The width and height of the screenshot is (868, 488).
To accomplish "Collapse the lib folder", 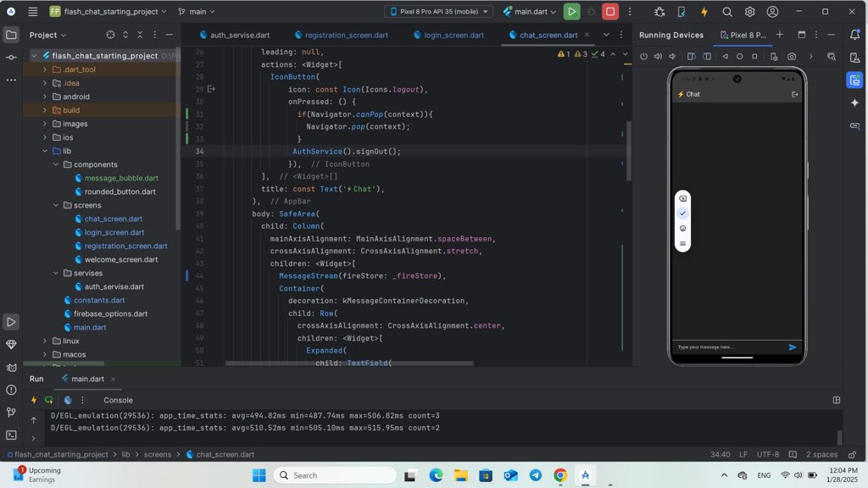I will point(45,151).
